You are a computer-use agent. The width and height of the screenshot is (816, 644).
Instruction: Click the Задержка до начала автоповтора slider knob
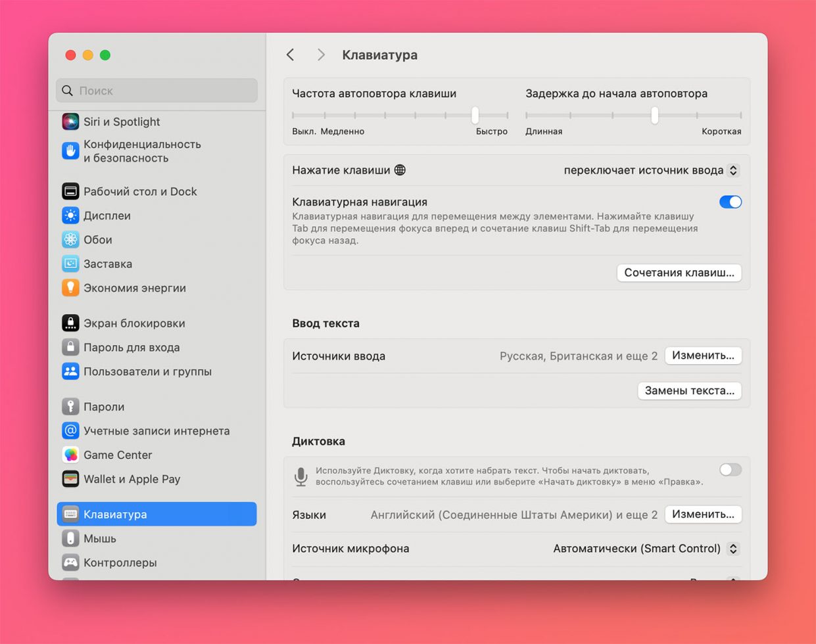click(655, 115)
